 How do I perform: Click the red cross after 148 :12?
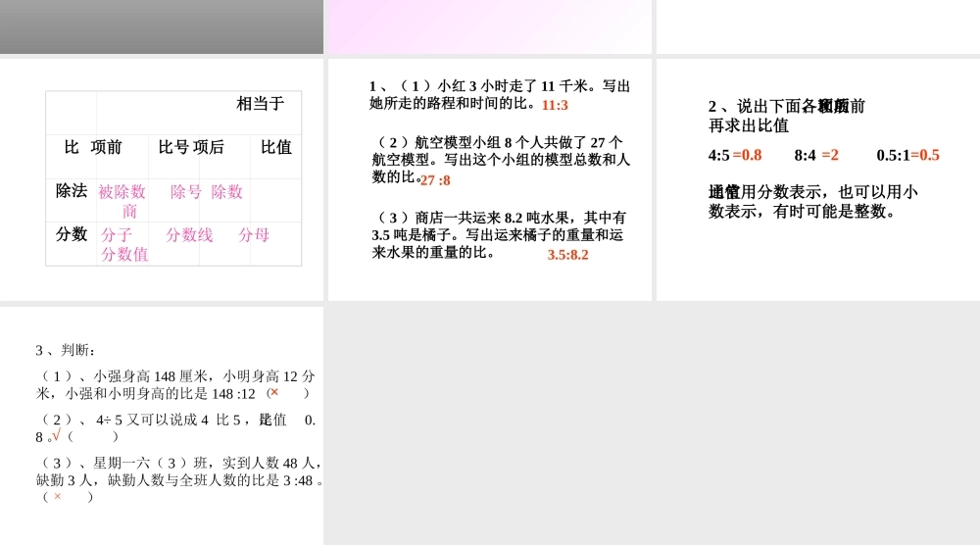(x=273, y=392)
